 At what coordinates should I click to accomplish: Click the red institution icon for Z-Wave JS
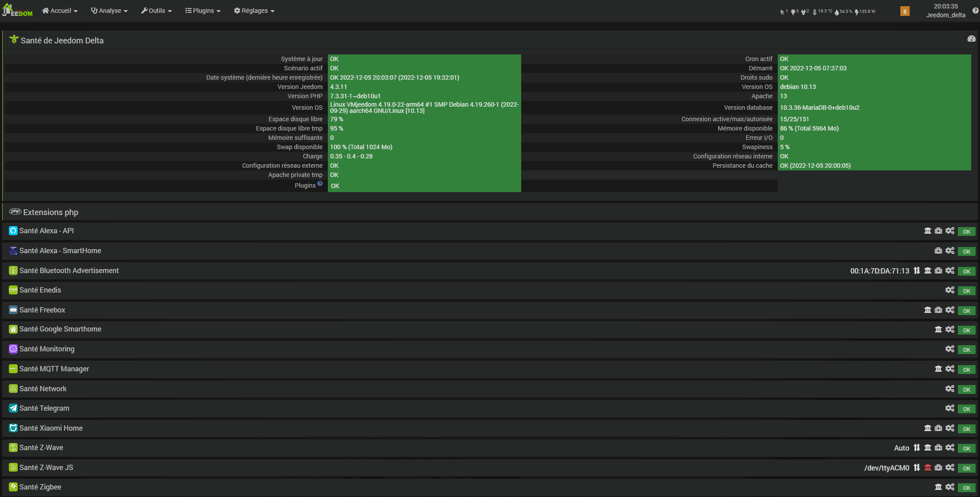928,467
